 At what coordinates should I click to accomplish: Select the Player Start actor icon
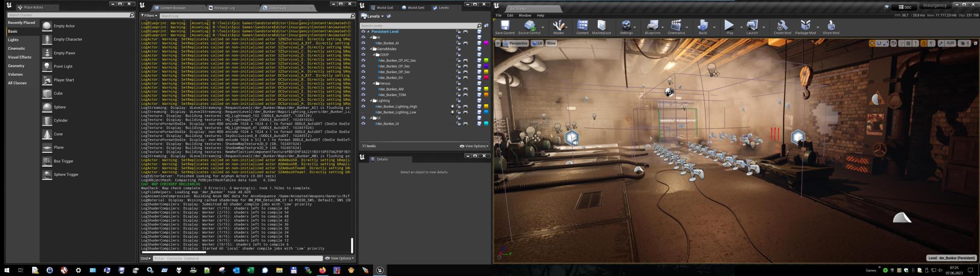[x=47, y=80]
